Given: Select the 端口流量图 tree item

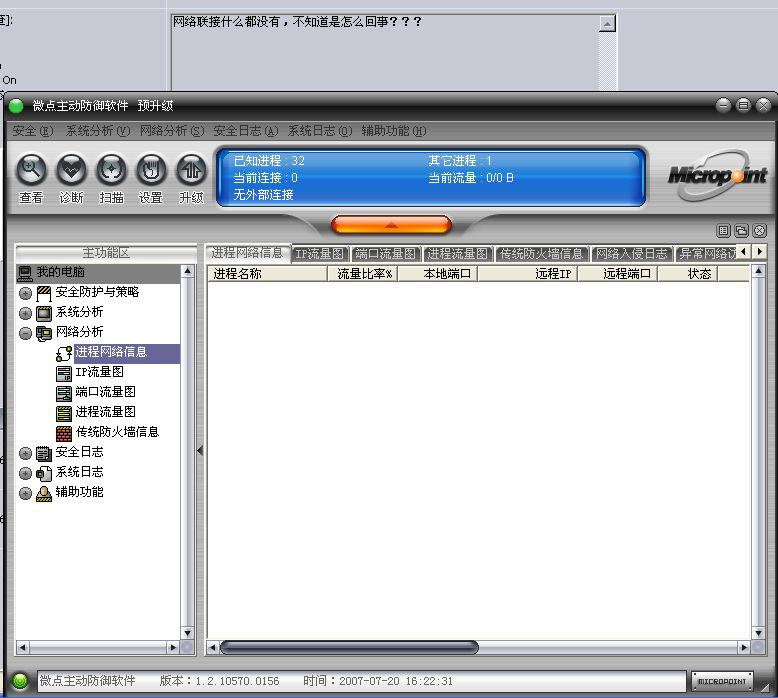Looking at the screenshot, I should pyautogui.click(x=105, y=392).
